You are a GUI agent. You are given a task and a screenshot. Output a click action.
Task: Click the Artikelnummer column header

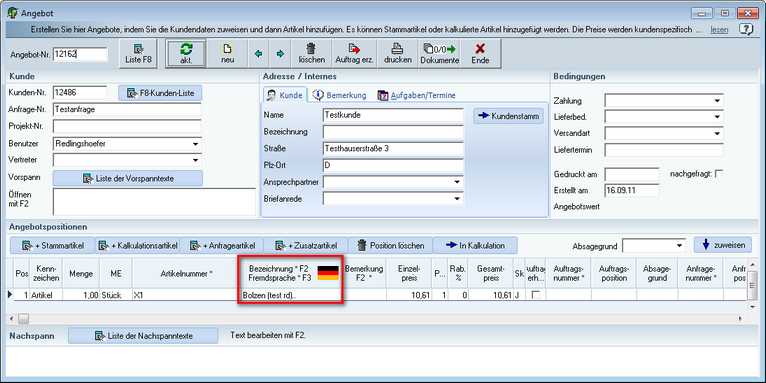pos(186,273)
